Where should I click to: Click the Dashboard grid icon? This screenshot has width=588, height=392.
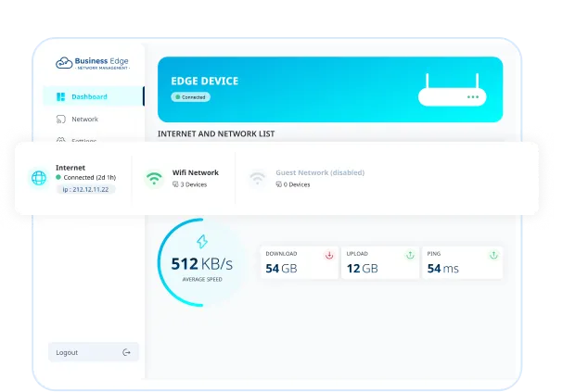tap(60, 96)
